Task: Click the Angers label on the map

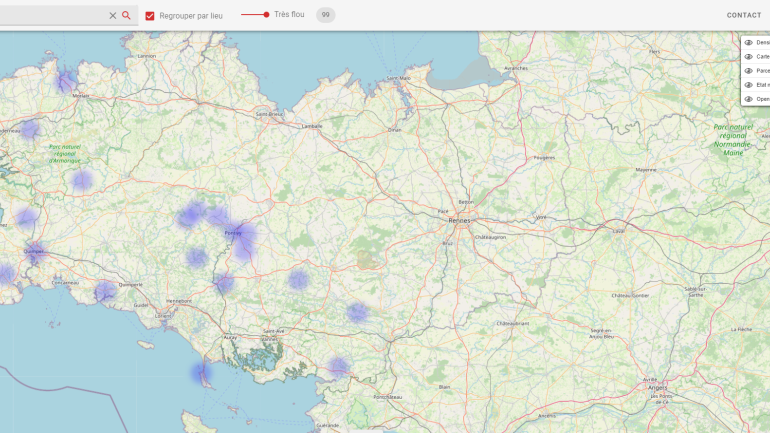Action: 658,388
